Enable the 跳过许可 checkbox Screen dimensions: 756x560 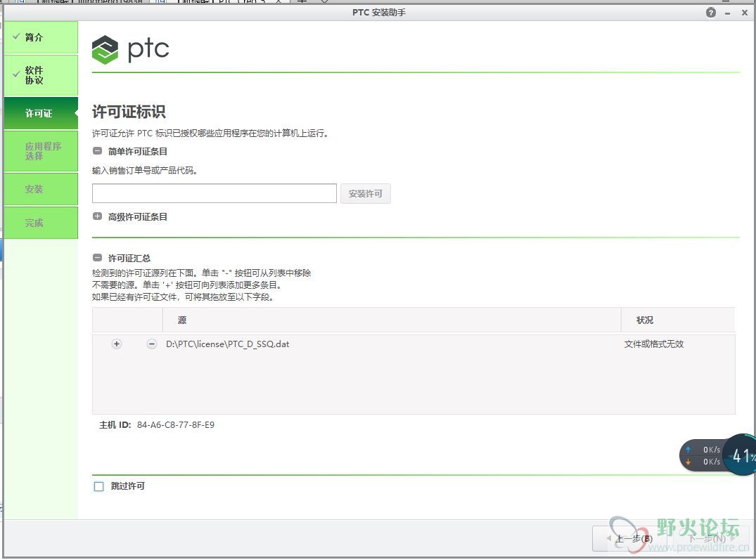99,486
